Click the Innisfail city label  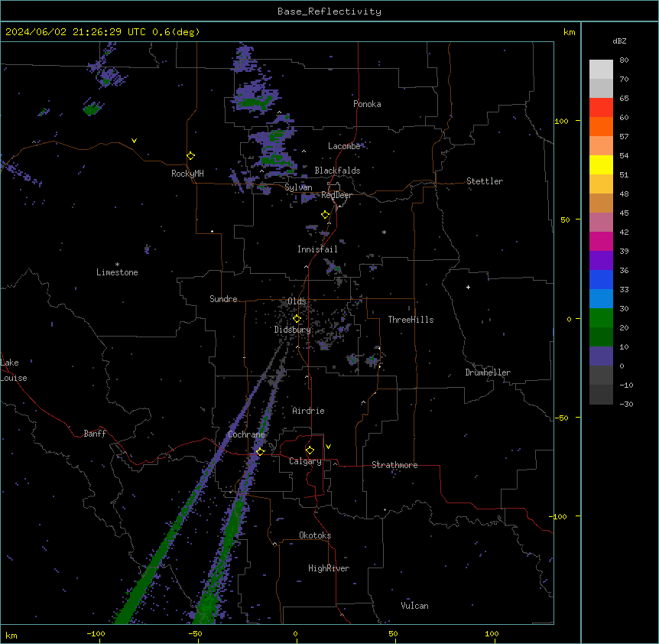[317, 249]
